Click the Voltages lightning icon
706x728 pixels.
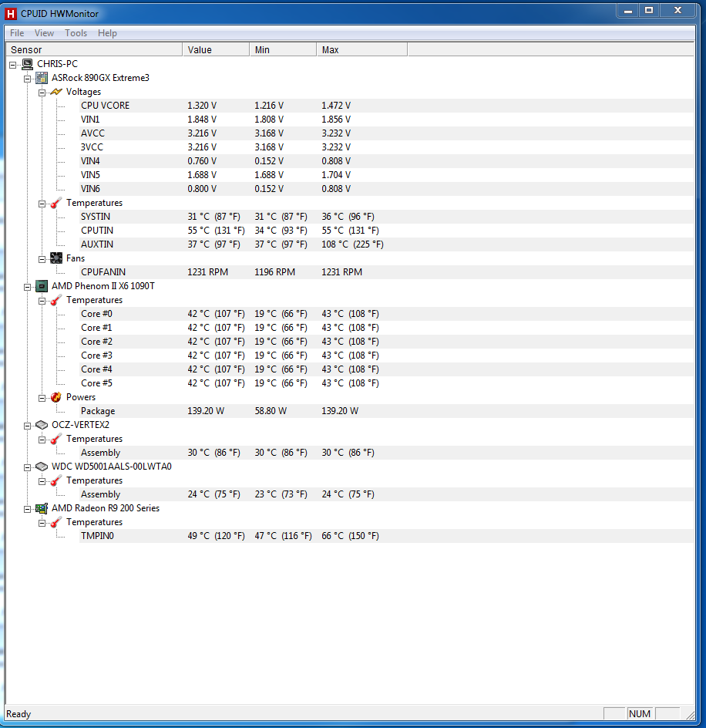point(56,92)
